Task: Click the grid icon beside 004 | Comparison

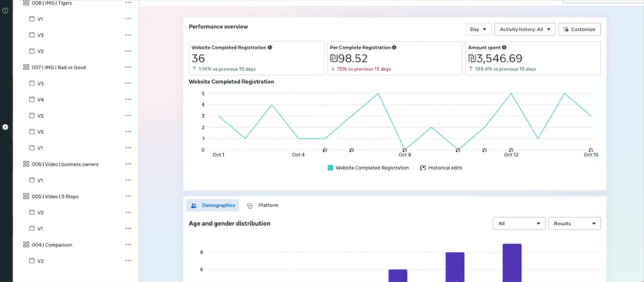Action: point(26,244)
